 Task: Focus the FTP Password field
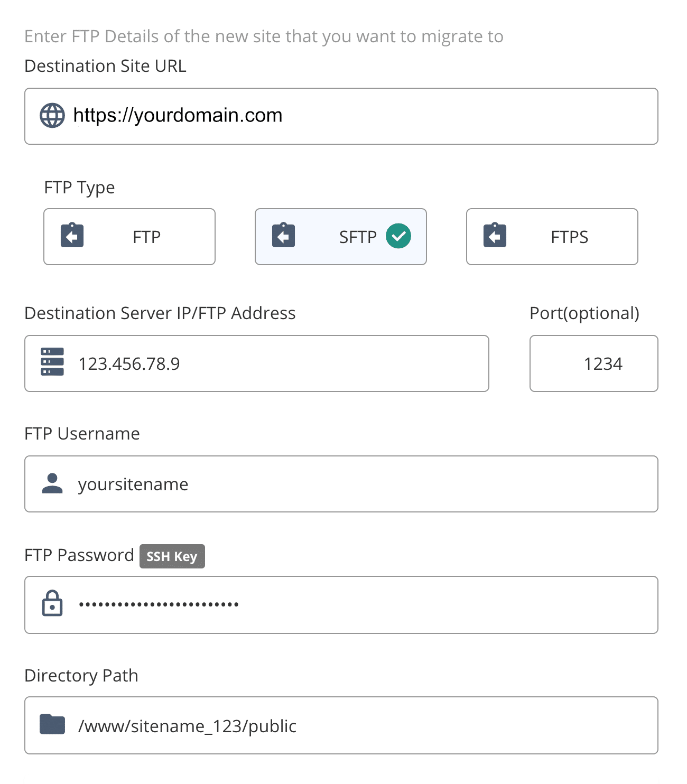coord(341,605)
